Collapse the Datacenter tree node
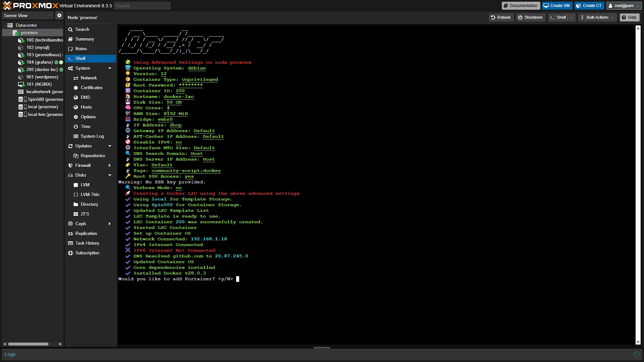The width and height of the screenshot is (644, 362). click(5, 25)
